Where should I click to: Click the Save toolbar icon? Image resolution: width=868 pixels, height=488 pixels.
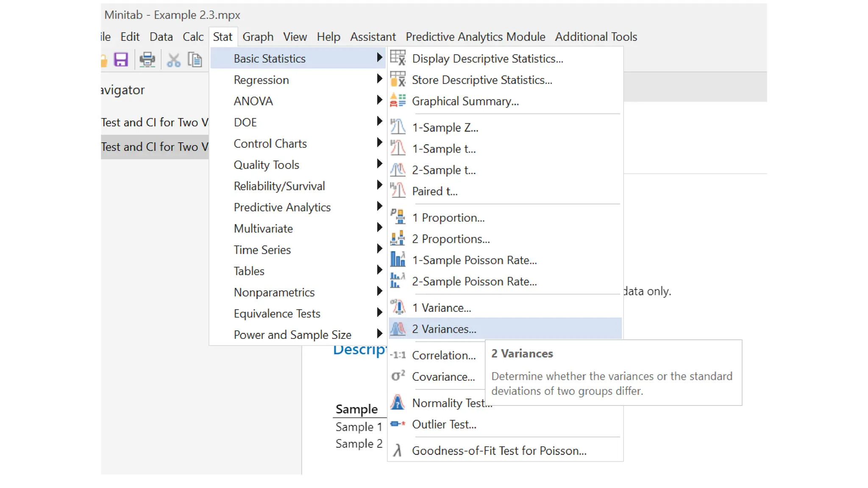(121, 60)
